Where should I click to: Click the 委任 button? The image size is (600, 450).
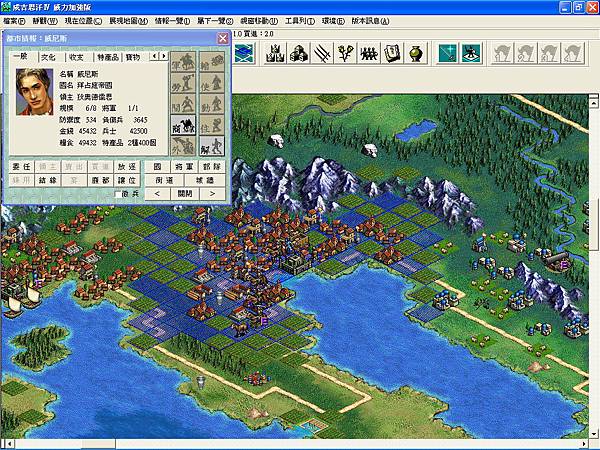tap(21, 167)
